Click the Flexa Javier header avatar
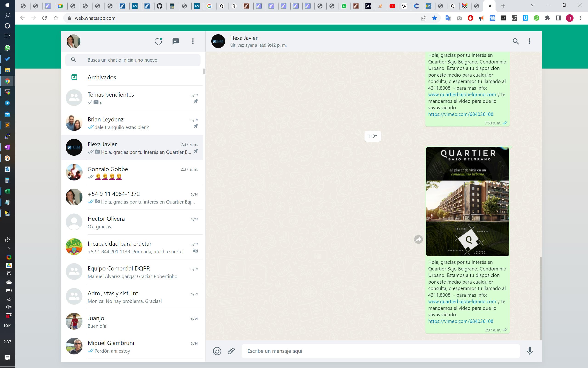The height and width of the screenshot is (368, 588). point(218,41)
